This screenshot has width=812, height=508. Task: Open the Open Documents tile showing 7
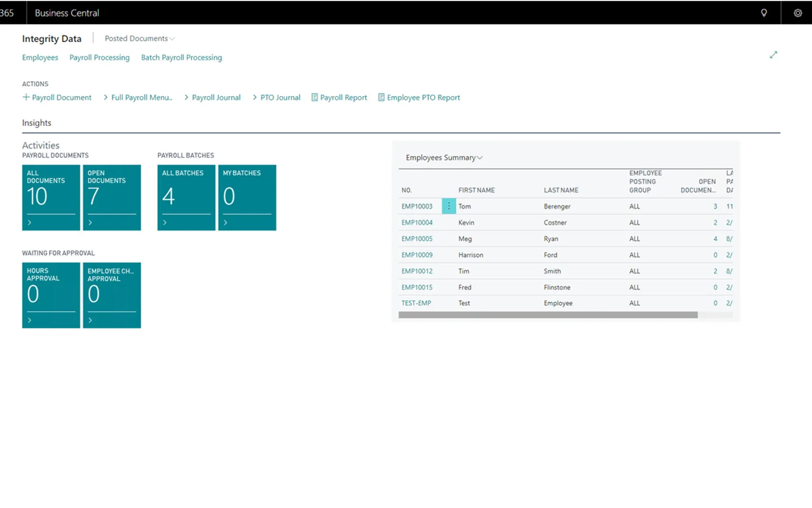pos(112,198)
